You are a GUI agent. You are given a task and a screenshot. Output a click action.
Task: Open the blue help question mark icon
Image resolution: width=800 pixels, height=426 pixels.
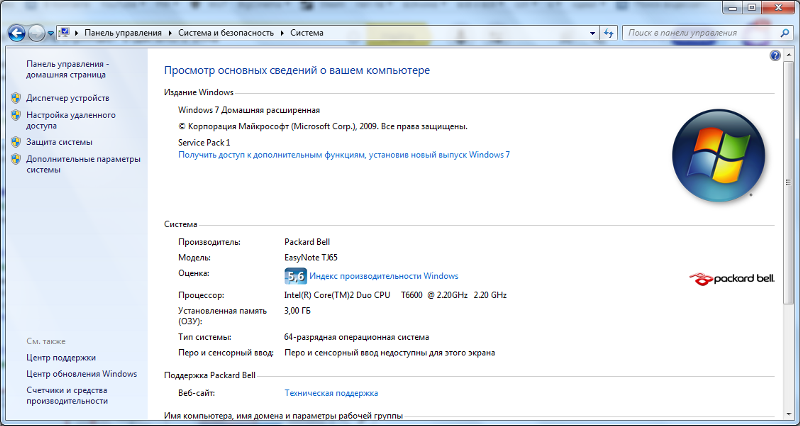[x=775, y=56]
